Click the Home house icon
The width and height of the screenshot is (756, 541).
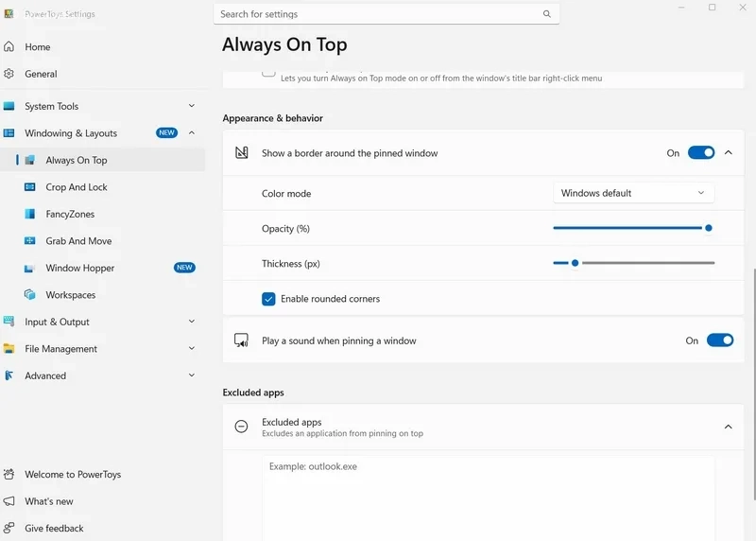click(9, 46)
